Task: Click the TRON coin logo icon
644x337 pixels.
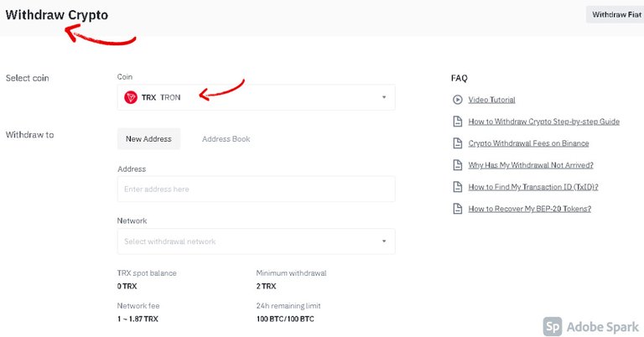Action: coord(131,97)
